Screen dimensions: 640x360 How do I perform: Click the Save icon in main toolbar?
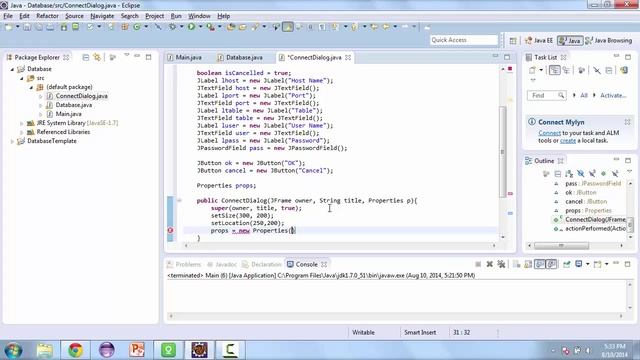click(x=27, y=27)
